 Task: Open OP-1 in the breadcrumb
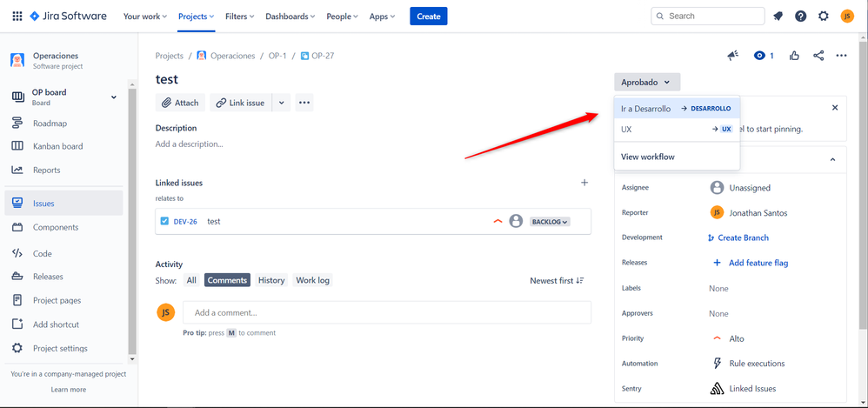click(277, 56)
